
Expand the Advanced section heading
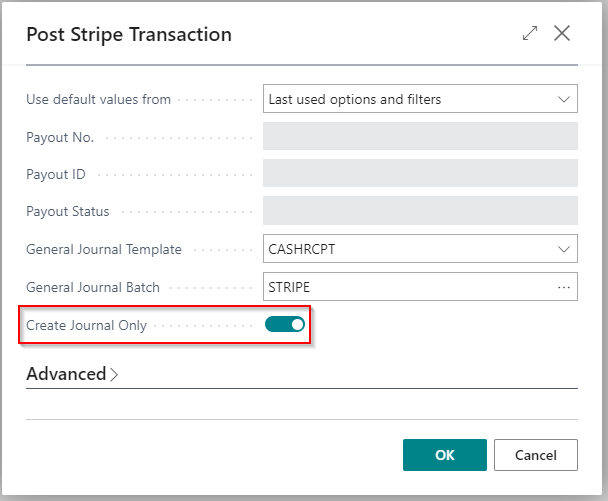[x=66, y=374]
